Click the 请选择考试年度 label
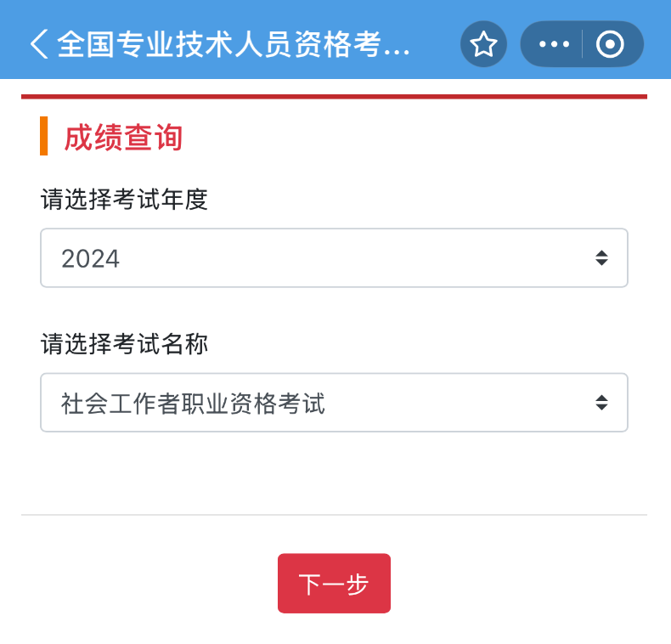Viewport: 671px width, 644px height. (x=124, y=200)
